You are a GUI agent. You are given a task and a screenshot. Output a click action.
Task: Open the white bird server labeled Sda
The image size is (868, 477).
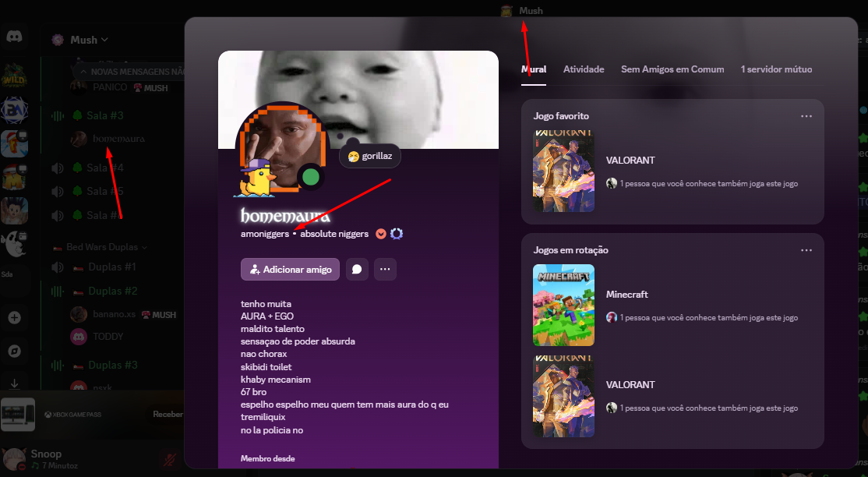(x=14, y=244)
